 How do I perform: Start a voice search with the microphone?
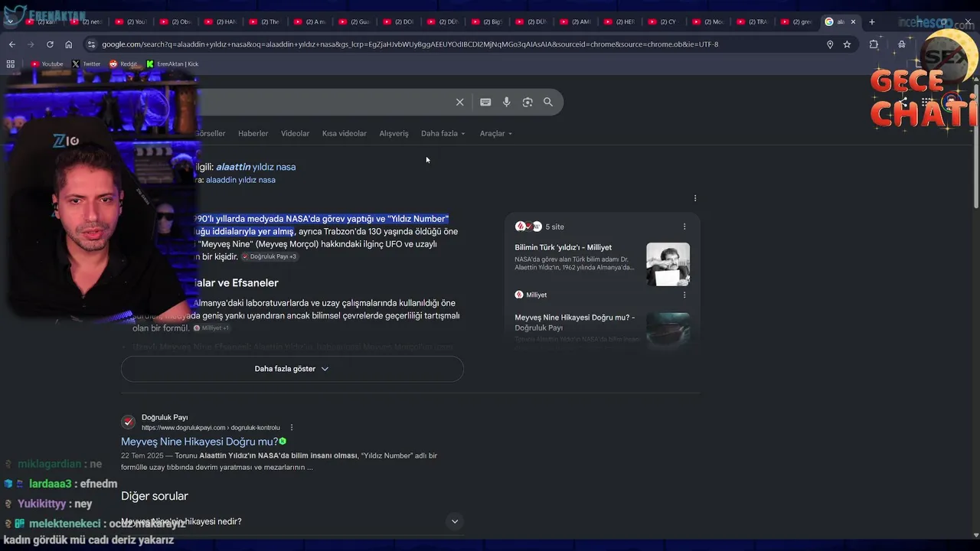[506, 102]
